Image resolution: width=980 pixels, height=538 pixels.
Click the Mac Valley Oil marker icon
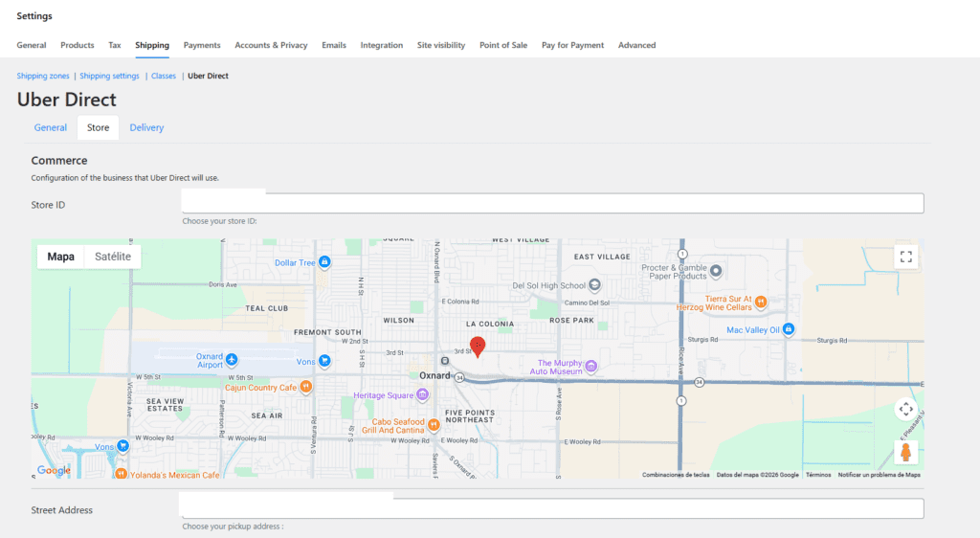[x=789, y=328]
